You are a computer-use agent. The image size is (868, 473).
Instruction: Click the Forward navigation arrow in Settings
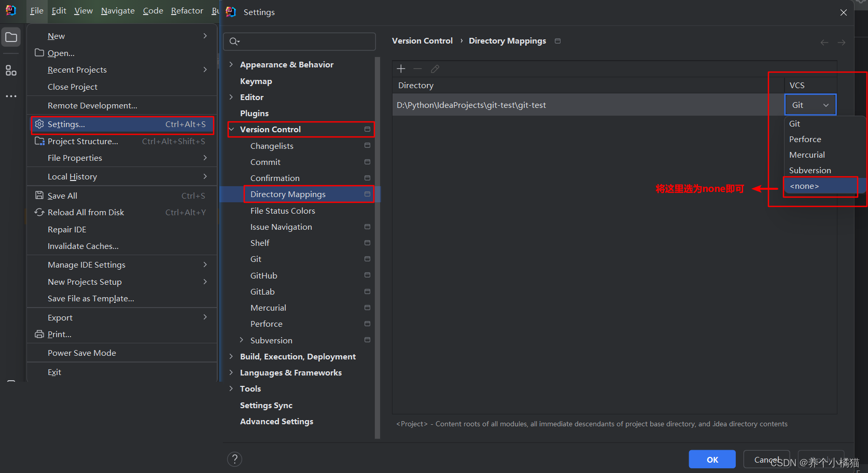pos(842,43)
